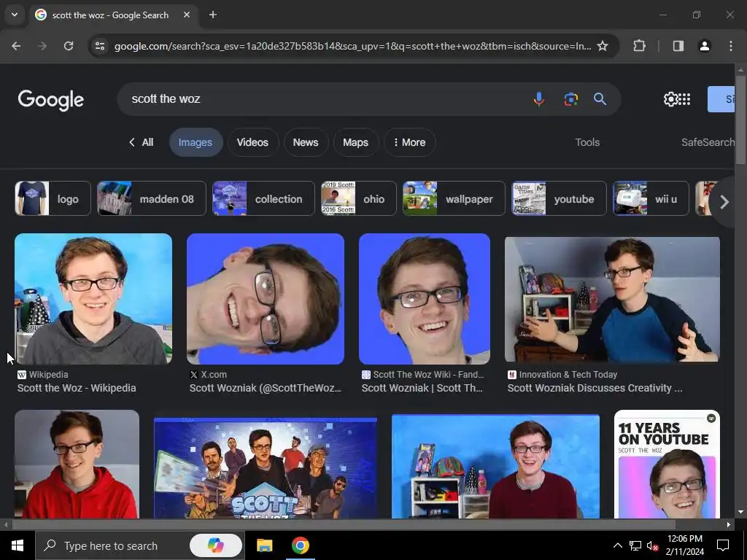This screenshot has width=747, height=560.
Task: Open Scott Wozniak Discusses Creativity link
Action: 595,388
